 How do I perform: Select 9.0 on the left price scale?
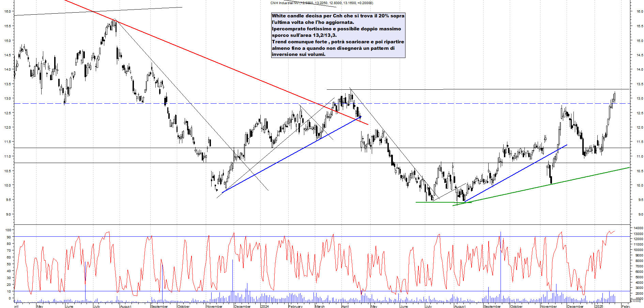click(x=9, y=214)
